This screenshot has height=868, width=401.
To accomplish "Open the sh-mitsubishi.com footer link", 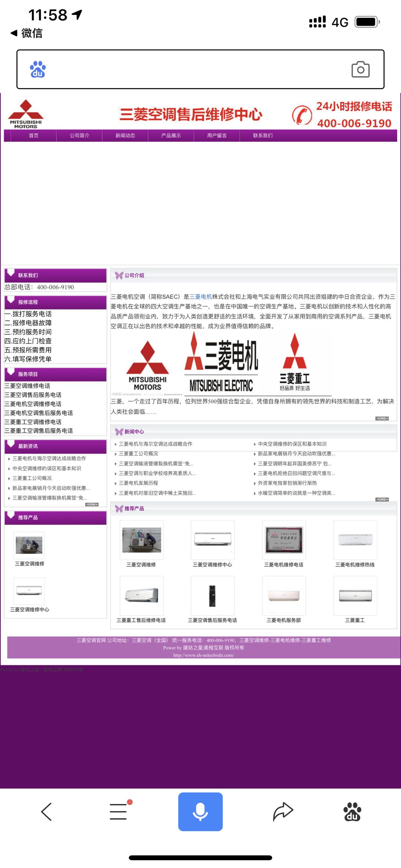I will point(203,655).
